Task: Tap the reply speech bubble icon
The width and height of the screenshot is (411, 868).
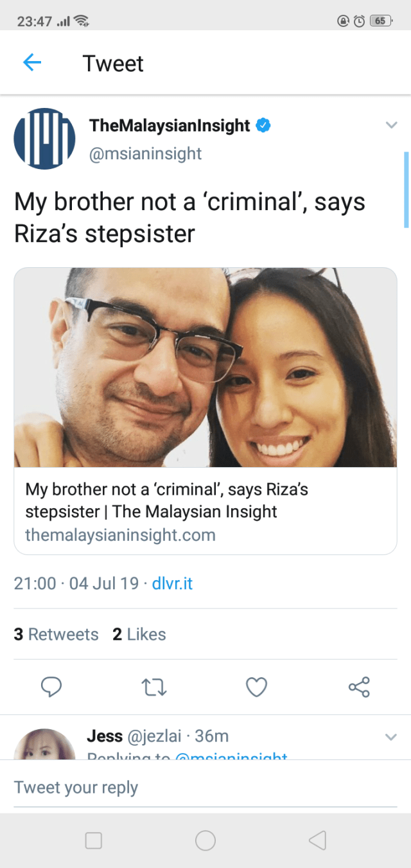Action: (x=51, y=687)
